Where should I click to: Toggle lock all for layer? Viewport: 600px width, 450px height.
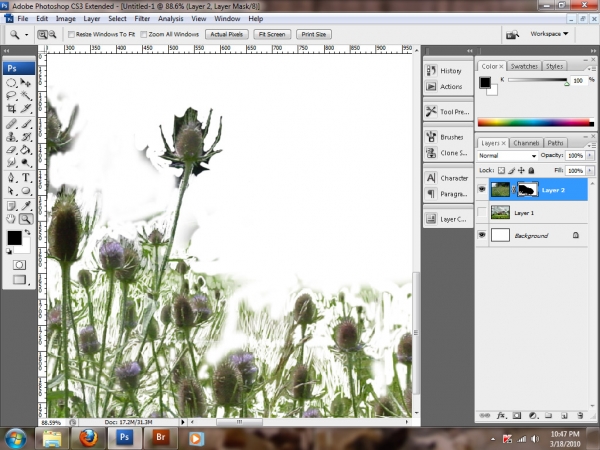tap(531, 171)
